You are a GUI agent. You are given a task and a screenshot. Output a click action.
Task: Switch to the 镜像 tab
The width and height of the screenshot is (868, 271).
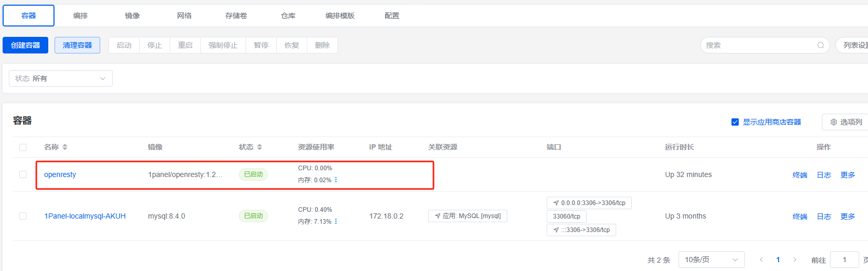tap(132, 16)
